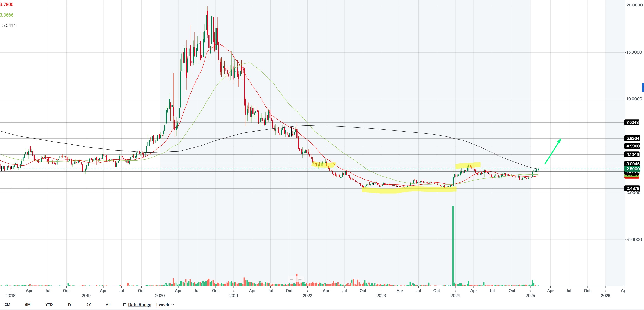
Task: Show All available price history
Action: (x=108, y=304)
